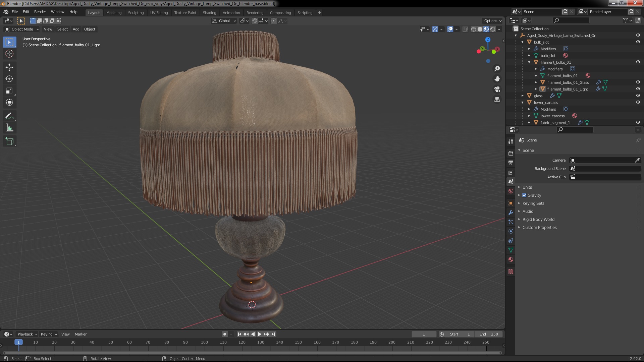Toggle X-ray display in viewport header
The height and width of the screenshot is (362, 644).
[465, 29]
